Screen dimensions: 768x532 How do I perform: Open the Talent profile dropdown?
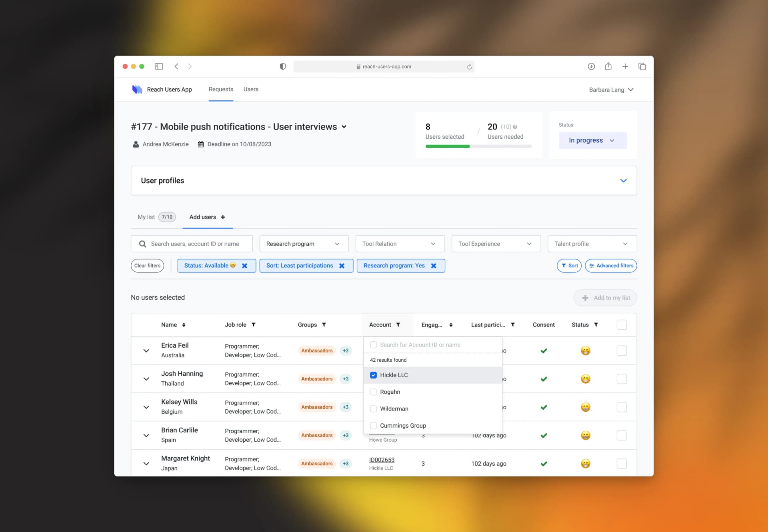coord(592,244)
